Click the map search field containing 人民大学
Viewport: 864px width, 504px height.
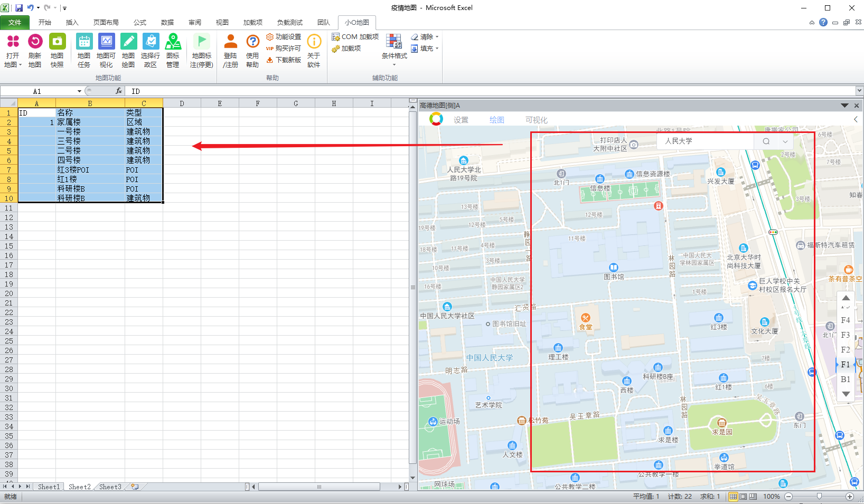pos(706,141)
